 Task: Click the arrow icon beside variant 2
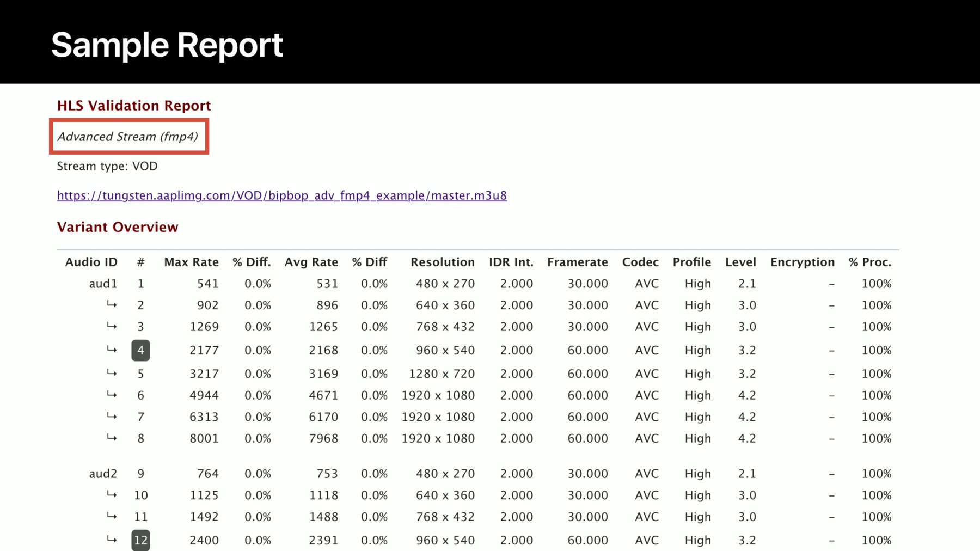[112, 304]
